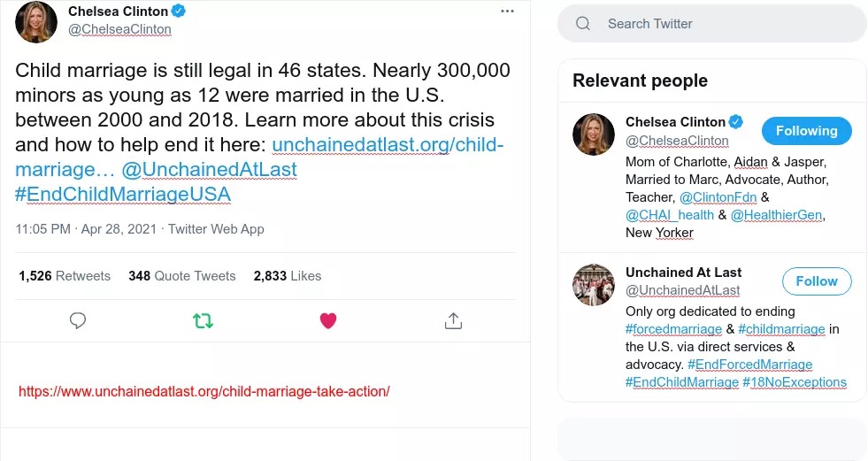The image size is (868, 461).
Task: Open the #EndChildMarriageUSA hashtag
Action: point(123,193)
